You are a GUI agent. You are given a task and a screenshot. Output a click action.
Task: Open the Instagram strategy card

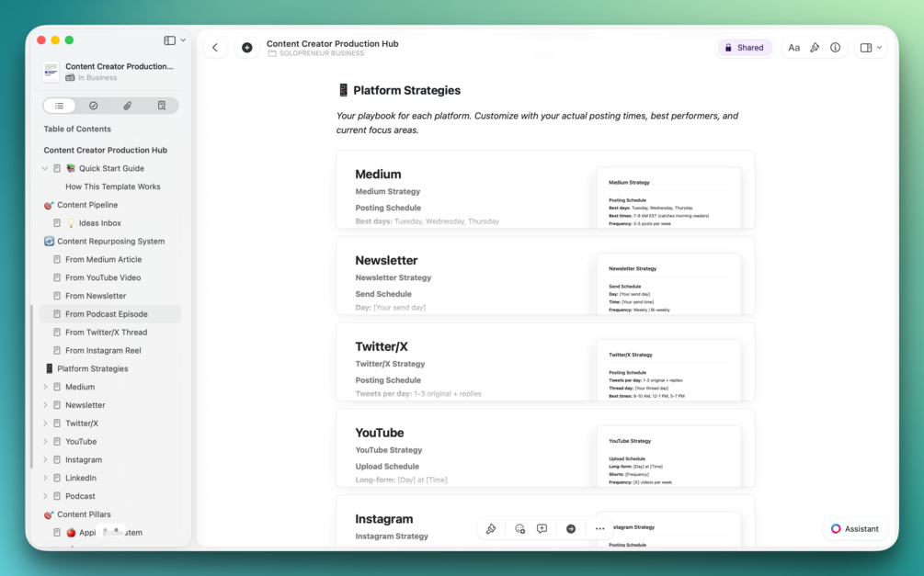pyautogui.click(x=545, y=521)
